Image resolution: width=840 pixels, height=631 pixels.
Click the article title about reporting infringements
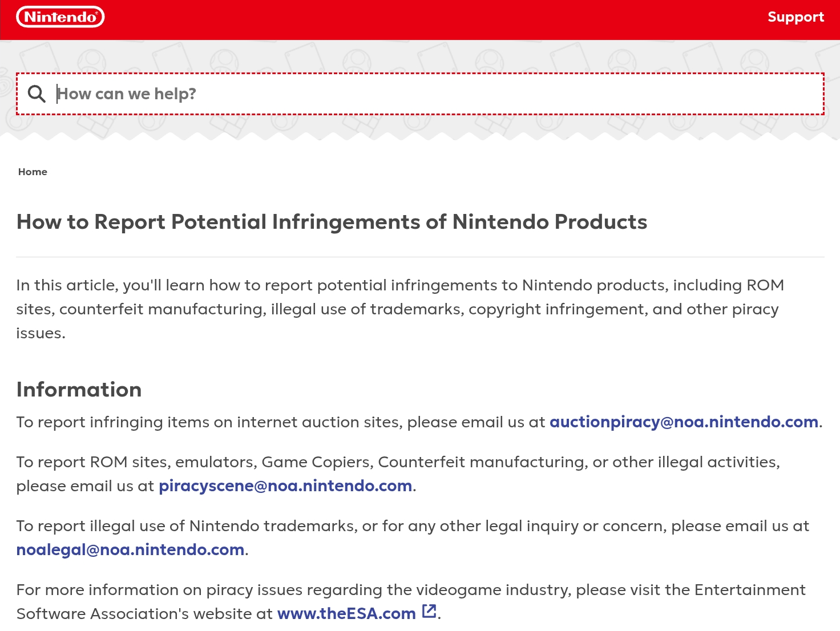(x=332, y=222)
